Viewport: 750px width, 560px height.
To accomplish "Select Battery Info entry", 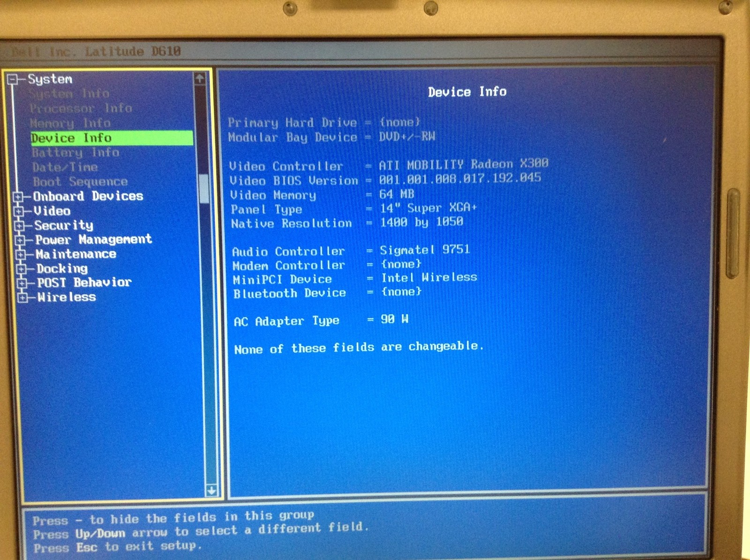I will click(75, 153).
